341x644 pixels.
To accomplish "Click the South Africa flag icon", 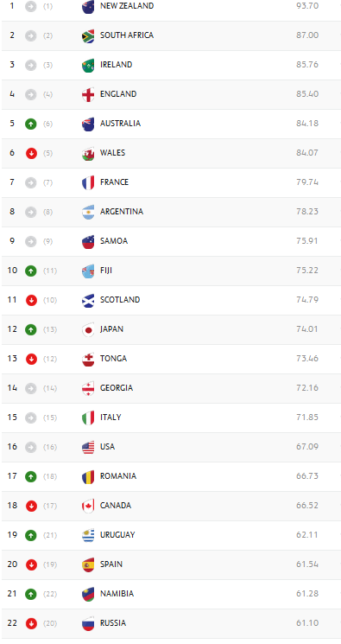I will (x=88, y=35).
